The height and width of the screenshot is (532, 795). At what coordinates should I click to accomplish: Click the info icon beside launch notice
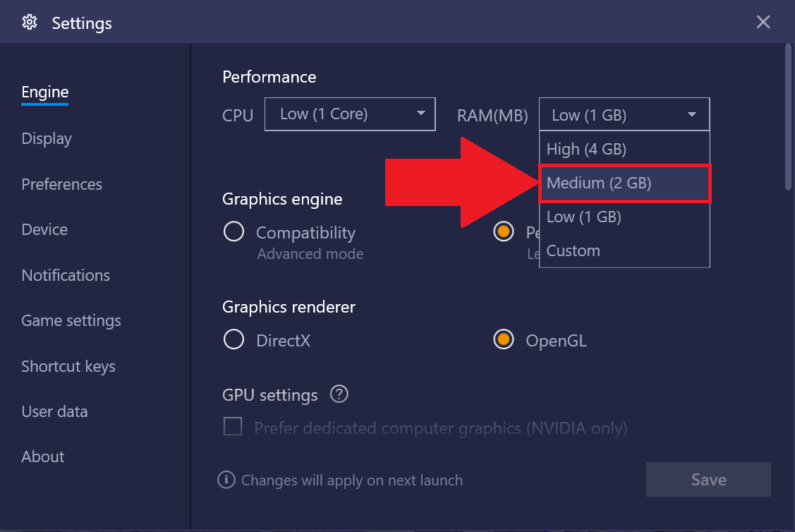(226, 479)
